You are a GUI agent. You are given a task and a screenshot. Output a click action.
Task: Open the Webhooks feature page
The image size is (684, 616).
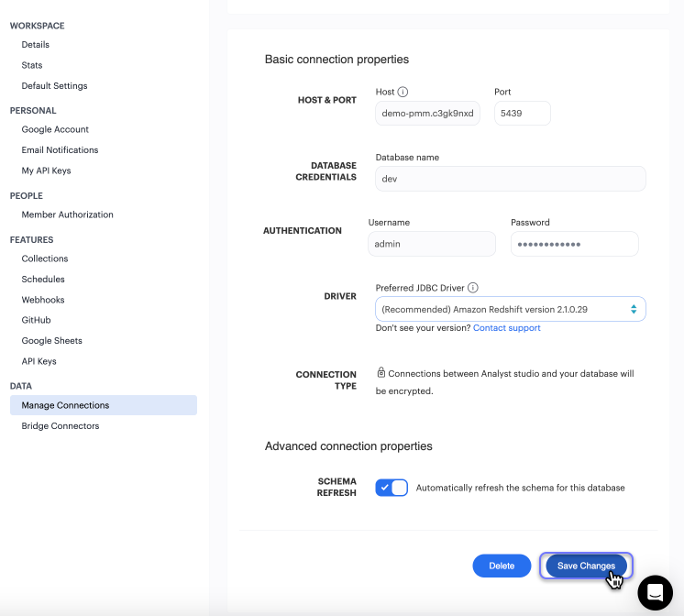[x=43, y=300]
